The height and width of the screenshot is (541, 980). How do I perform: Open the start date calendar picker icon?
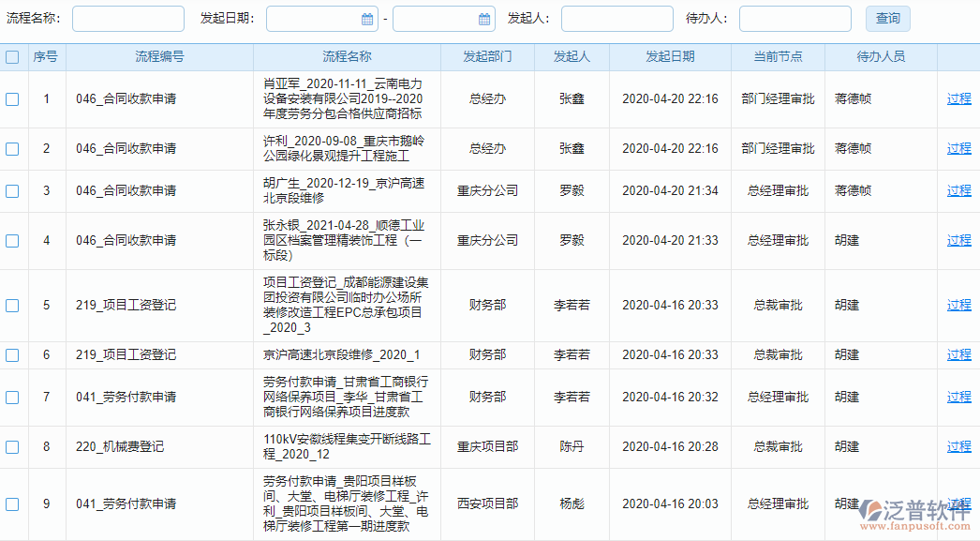point(367,19)
